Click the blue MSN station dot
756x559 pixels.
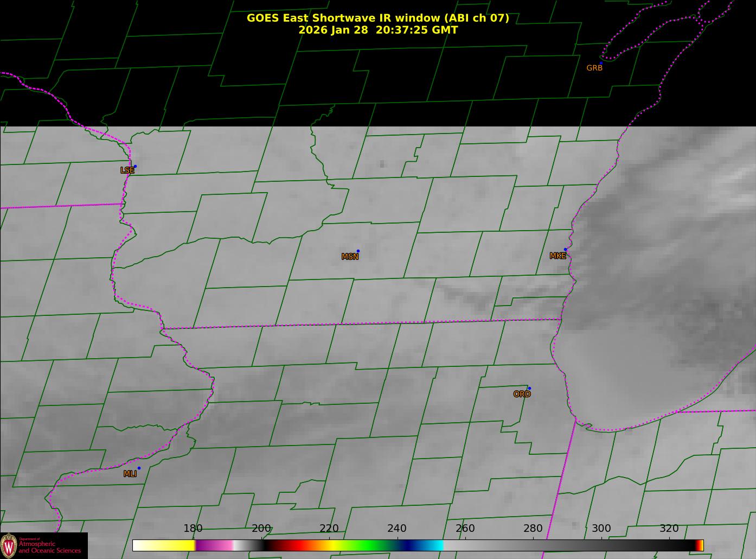coord(358,251)
